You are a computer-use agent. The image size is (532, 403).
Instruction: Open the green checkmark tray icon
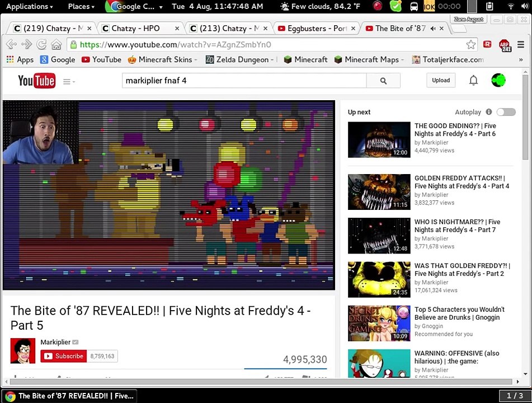pyautogui.click(x=396, y=6)
